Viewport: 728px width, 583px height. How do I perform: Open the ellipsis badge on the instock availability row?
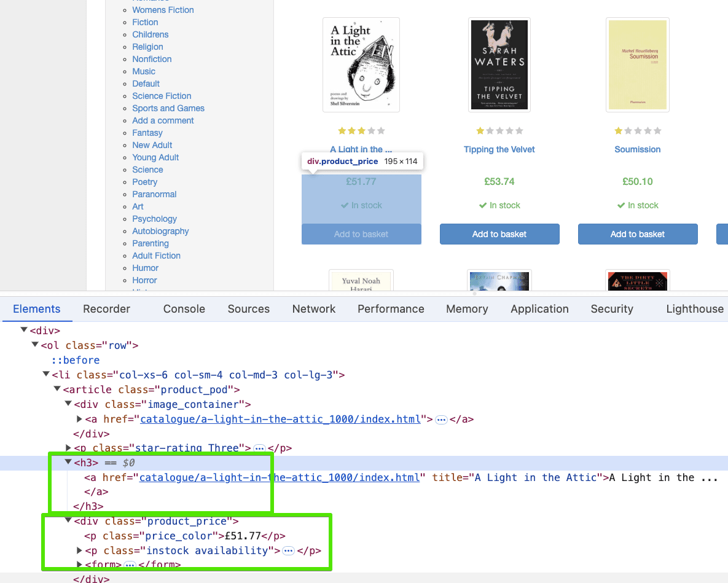[x=288, y=551]
